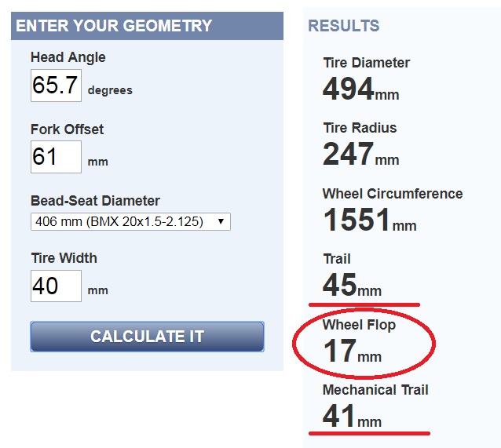
Task: Click the Wheel Flop label
Action: 359,324
